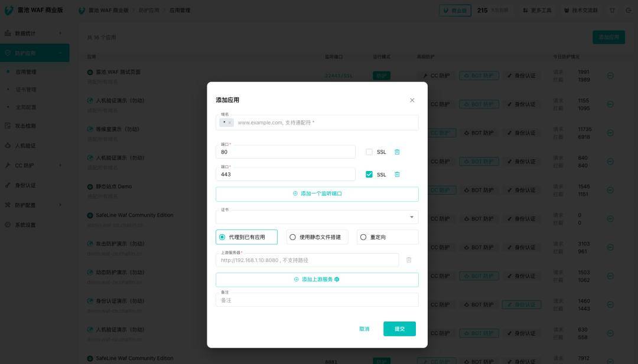Click the 提交 button to submit

pos(399,329)
